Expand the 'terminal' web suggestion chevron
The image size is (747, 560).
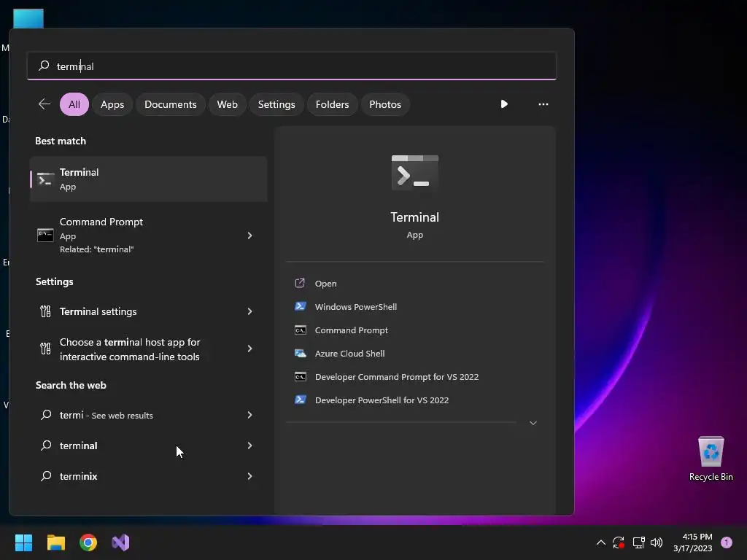(249, 446)
